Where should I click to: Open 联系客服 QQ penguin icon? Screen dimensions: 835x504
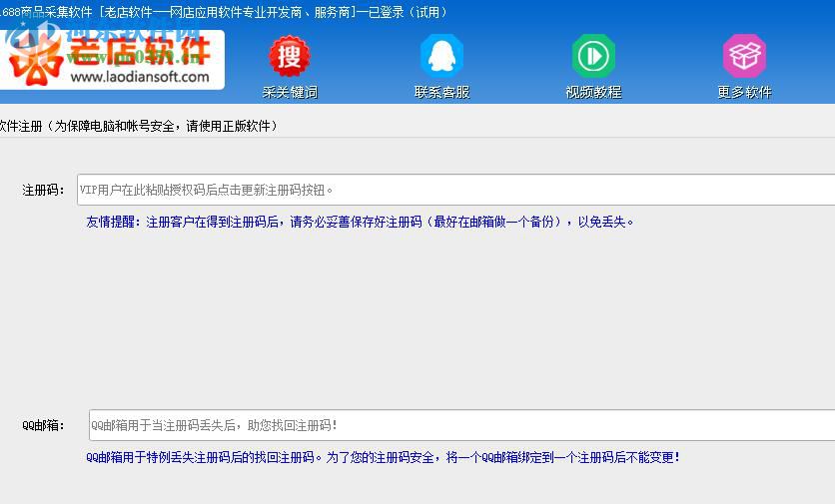pos(441,56)
